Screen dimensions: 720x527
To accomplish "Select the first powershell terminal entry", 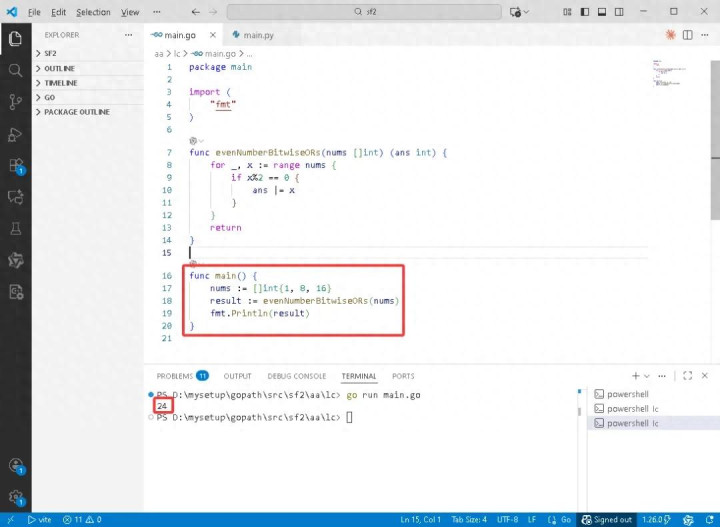I will pyautogui.click(x=628, y=394).
